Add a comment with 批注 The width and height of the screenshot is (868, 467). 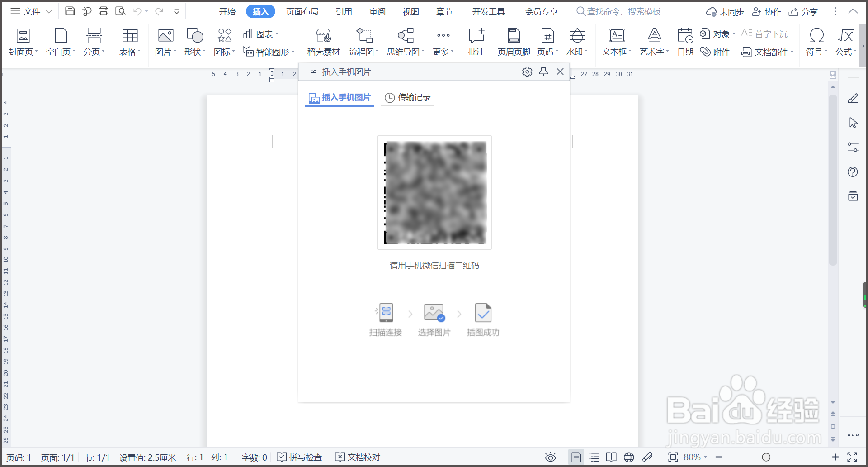(476, 42)
